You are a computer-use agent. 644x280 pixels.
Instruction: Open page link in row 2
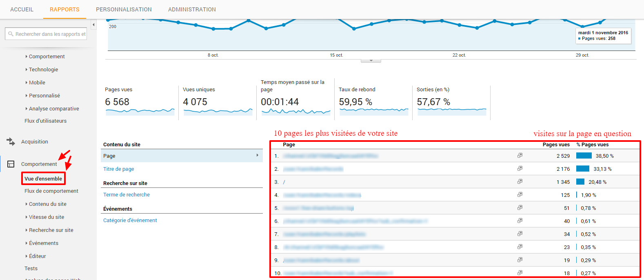(x=313, y=169)
